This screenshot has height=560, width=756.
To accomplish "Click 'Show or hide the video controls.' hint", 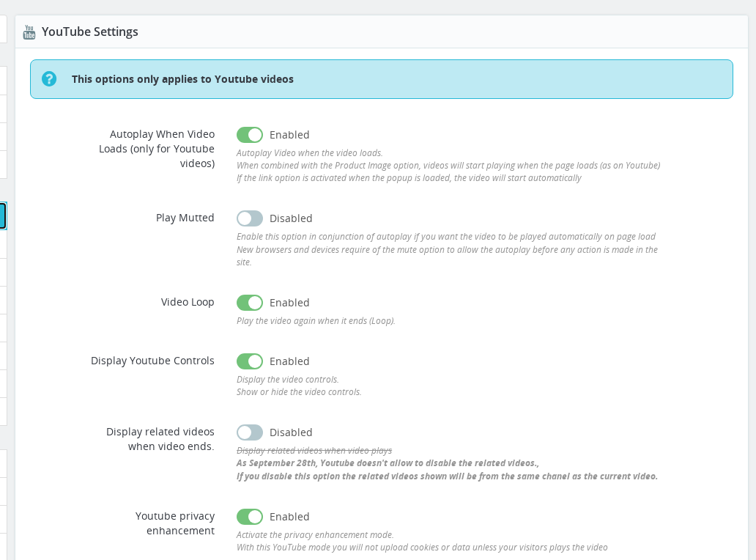I will pos(299,392).
